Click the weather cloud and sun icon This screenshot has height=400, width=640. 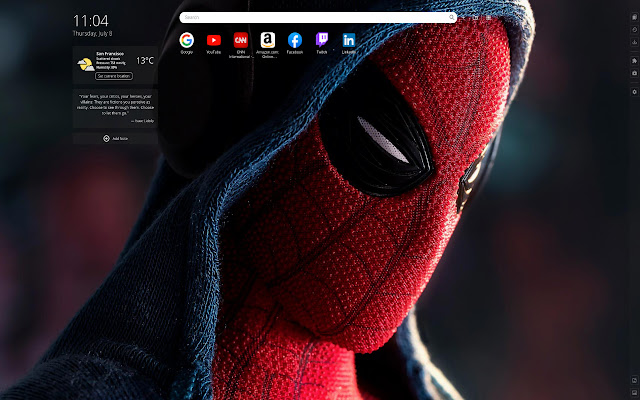[86, 64]
